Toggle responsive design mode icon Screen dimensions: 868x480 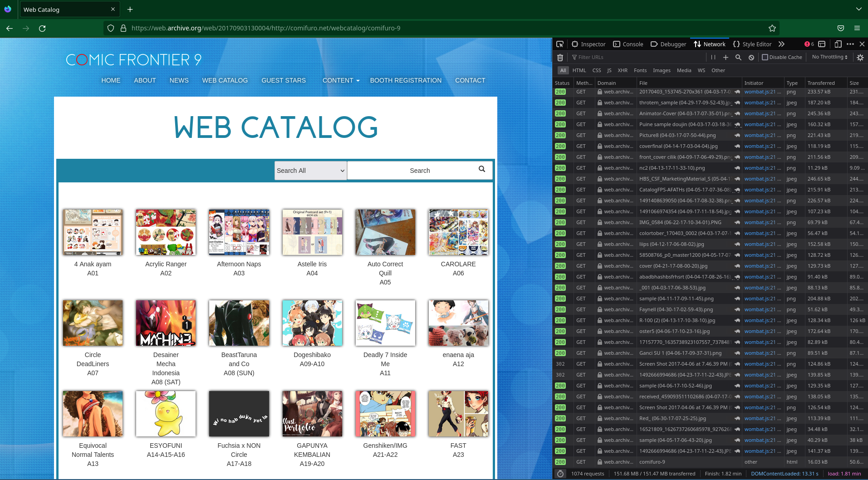[838, 44]
